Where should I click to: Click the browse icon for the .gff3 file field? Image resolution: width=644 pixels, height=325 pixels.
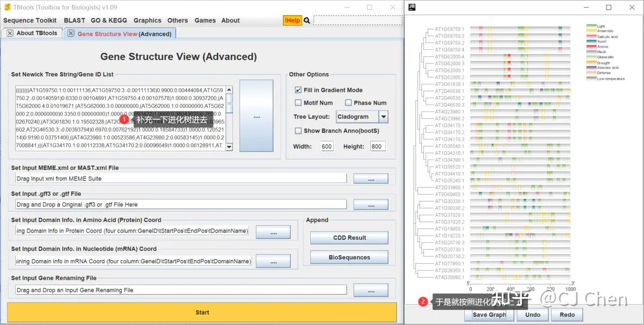coord(370,204)
